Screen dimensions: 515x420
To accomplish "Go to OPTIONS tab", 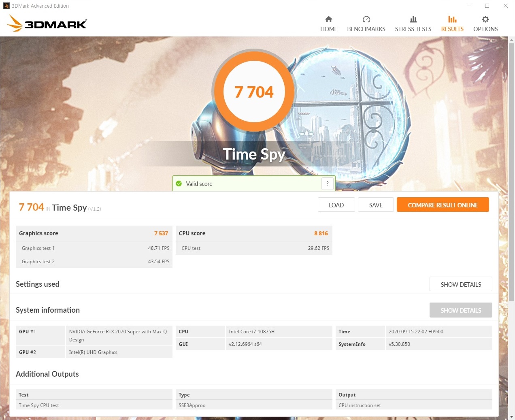I will pyautogui.click(x=485, y=24).
